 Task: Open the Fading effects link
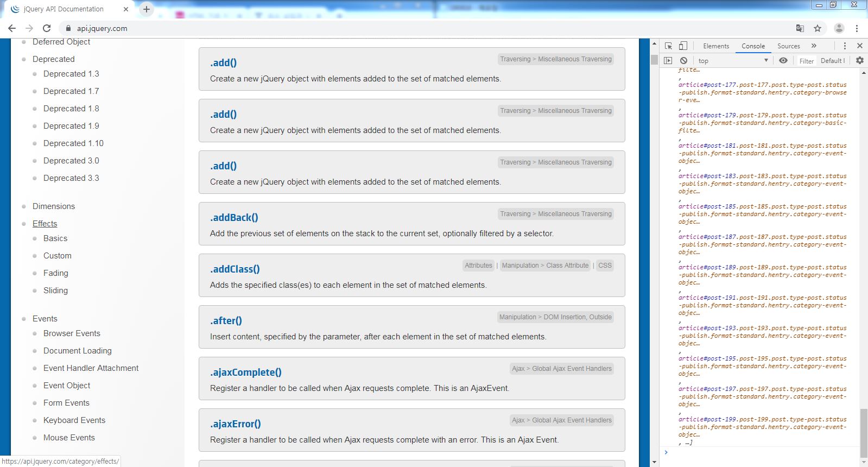pos(56,273)
